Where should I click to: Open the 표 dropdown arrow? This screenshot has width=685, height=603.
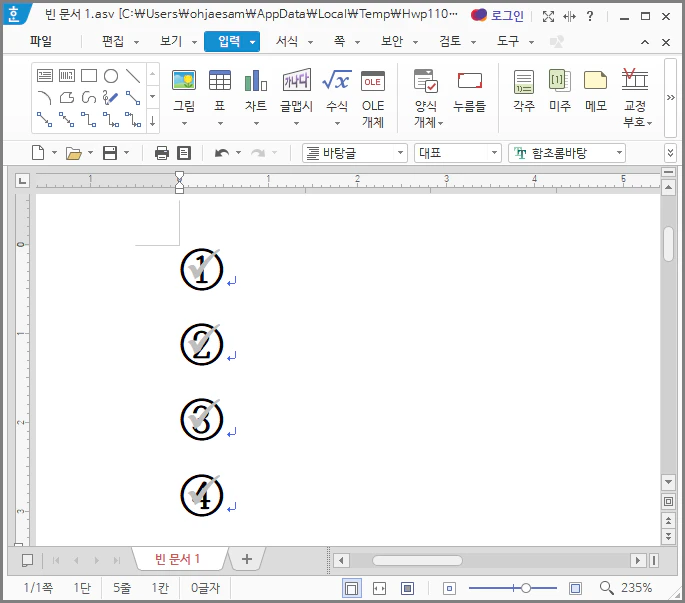click(x=220, y=124)
